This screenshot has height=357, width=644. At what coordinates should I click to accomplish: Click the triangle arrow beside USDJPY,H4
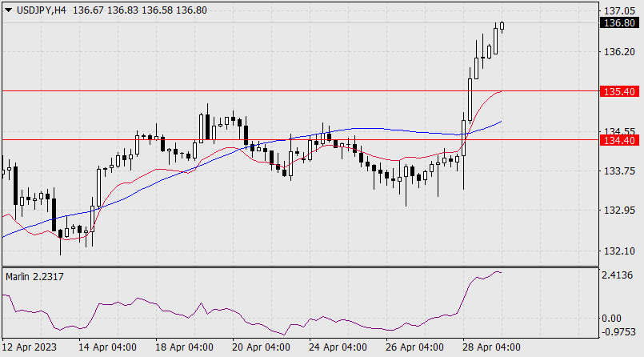click(x=8, y=10)
